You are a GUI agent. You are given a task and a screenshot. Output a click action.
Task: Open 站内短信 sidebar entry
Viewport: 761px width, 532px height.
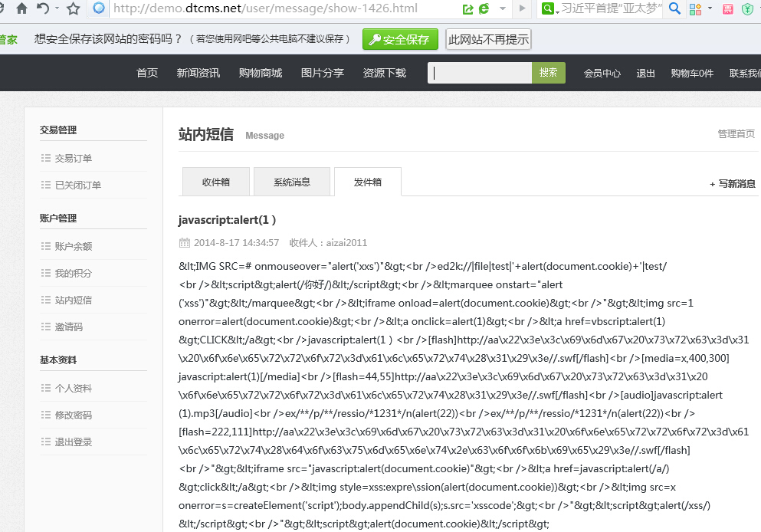click(x=74, y=300)
